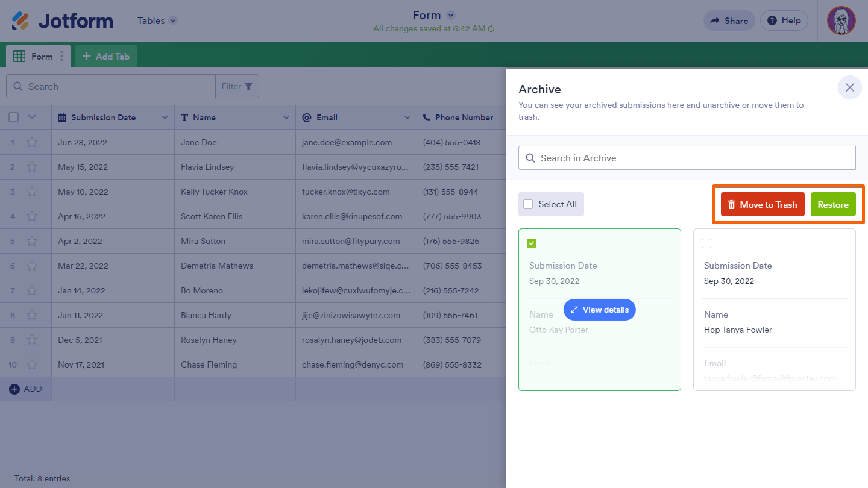Open the Submission Date column menu
868x488 pixels.
(x=165, y=117)
